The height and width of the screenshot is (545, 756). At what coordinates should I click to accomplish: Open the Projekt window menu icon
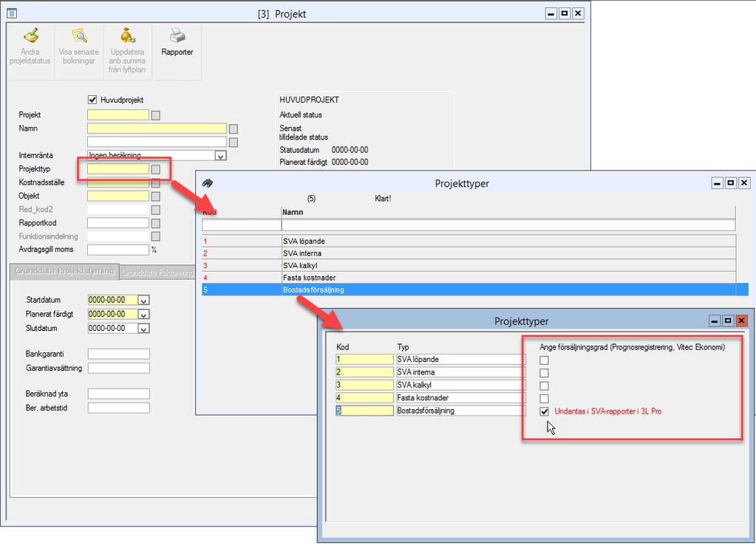[12, 13]
